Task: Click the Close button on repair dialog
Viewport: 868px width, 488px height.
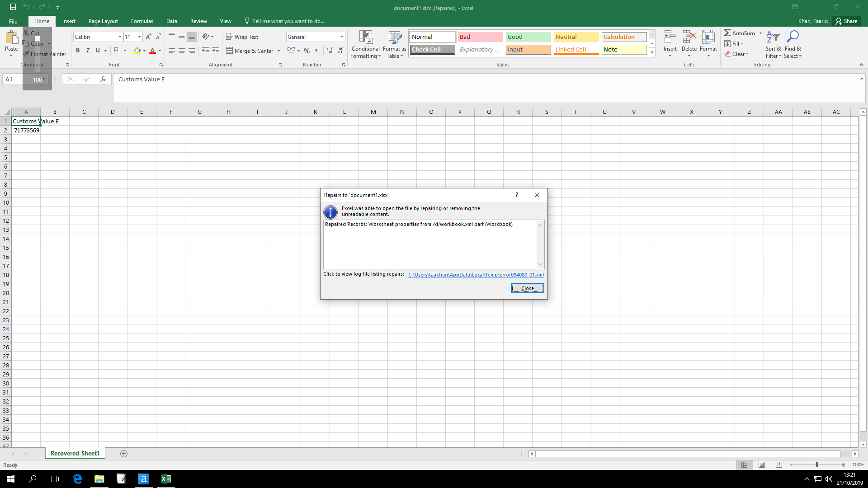Action: pyautogui.click(x=527, y=288)
